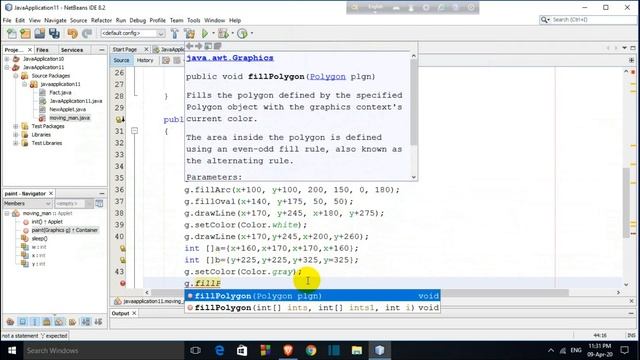Click the Profile Project icon
The width and height of the screenshot is (640, 360).
click(x=242, y=33)
